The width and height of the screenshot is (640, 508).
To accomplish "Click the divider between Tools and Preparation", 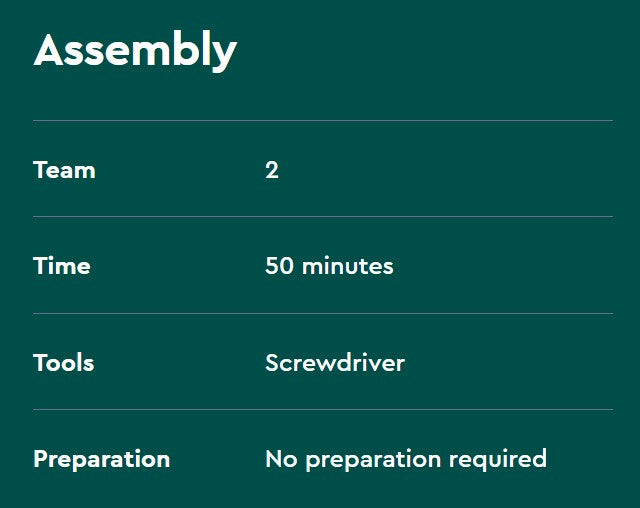I will tap(322, 409).
